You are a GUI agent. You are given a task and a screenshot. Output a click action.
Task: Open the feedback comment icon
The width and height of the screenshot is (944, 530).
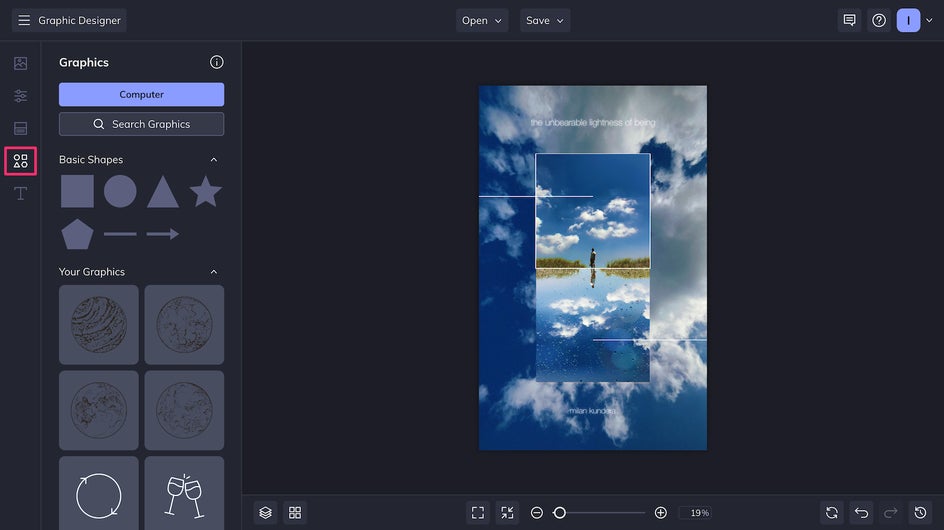(x=849, y=20)
